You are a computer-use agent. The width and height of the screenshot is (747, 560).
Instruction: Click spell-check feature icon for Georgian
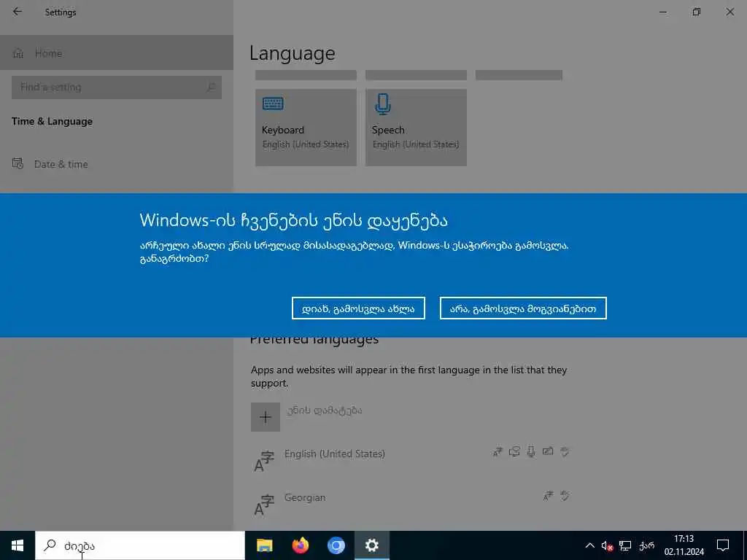[x=565, y=496]
